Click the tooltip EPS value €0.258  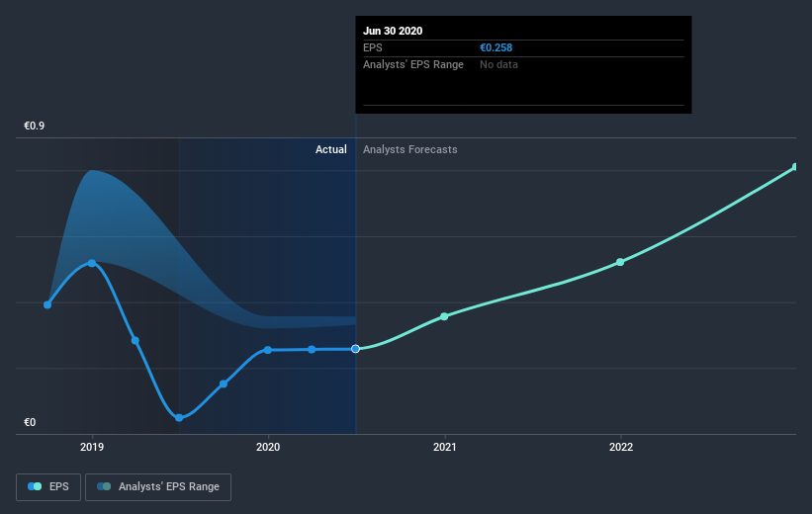coord(496,47)
